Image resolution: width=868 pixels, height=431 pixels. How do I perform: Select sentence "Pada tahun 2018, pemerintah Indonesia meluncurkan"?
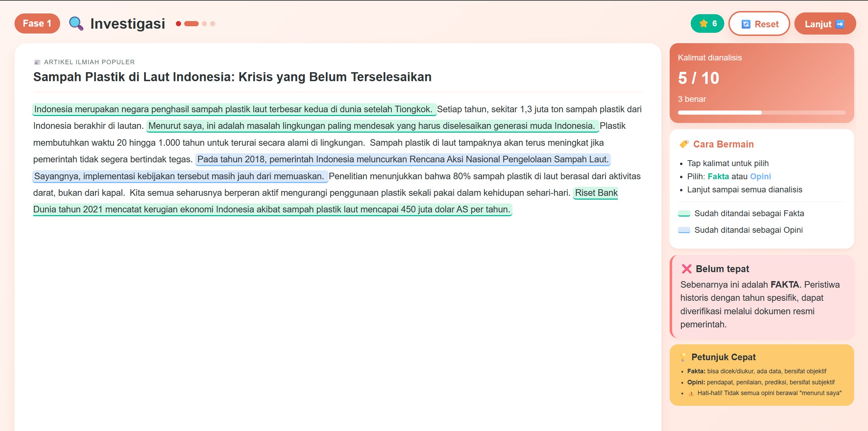click(403, 160)
